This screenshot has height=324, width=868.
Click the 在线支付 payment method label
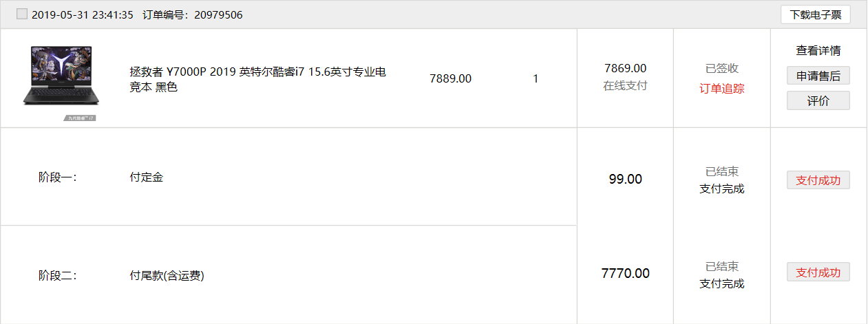point(625,85)
